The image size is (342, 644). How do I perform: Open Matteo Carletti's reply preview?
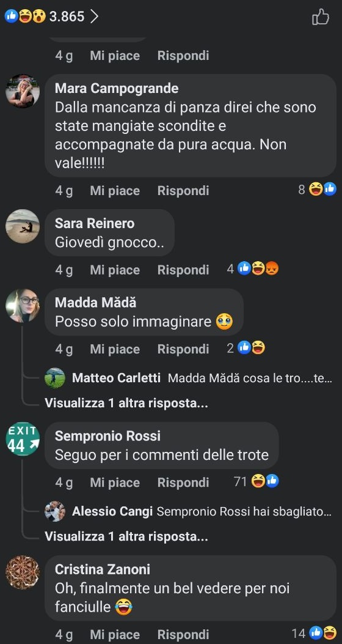(x=189, y=379)
